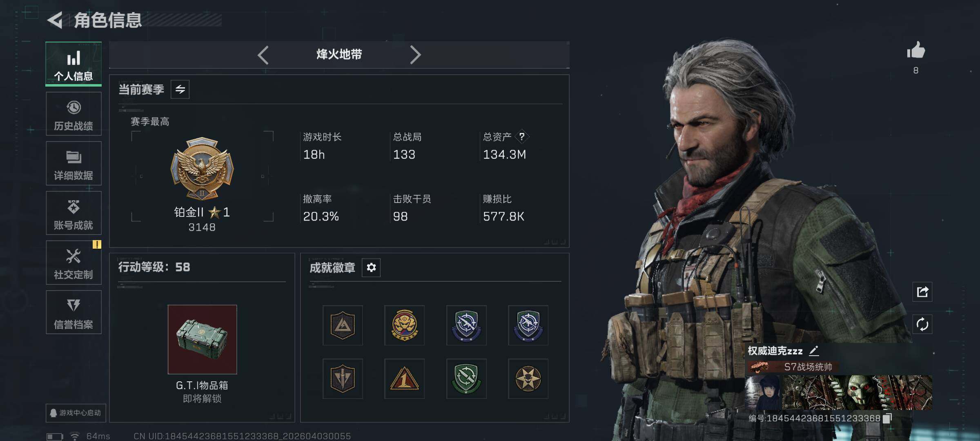Viewport: 980px width, 441px height.
Task: Open the share icon beside the character
Action: (x=922, y=292)
